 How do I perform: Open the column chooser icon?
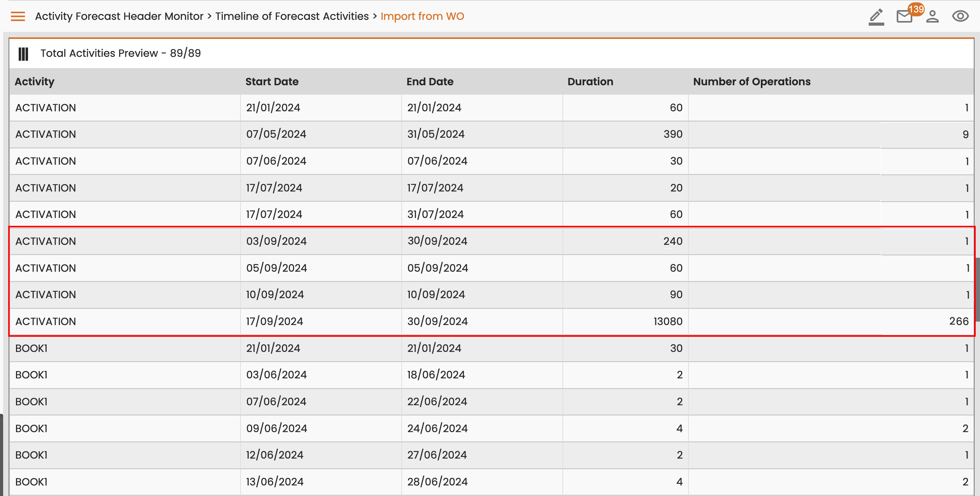[x=23, y=54]
